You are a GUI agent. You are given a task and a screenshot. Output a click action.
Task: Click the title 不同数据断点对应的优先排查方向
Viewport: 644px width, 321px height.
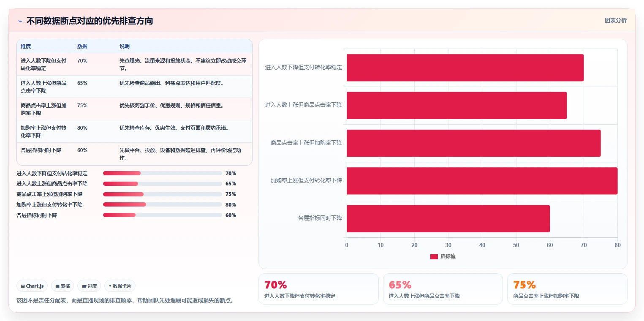tap(90, 21)
